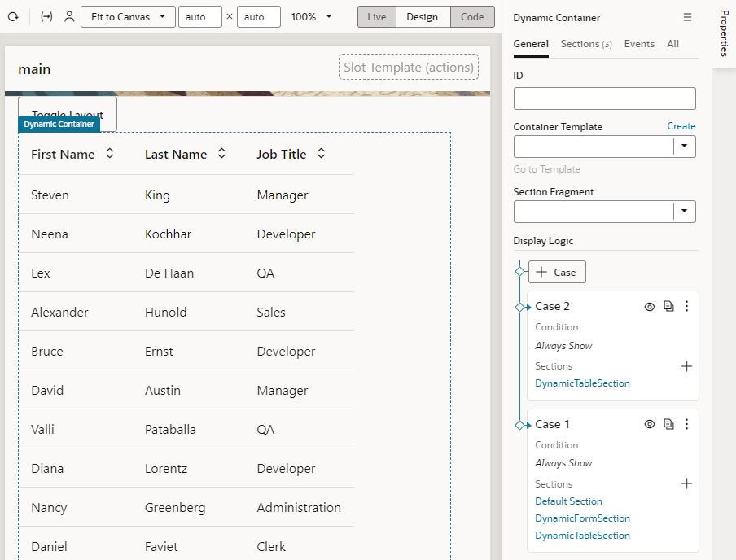Sort by the Job Title column arrows
The width and height of the screenshot is (736, 560).
(x=321, y=154)
